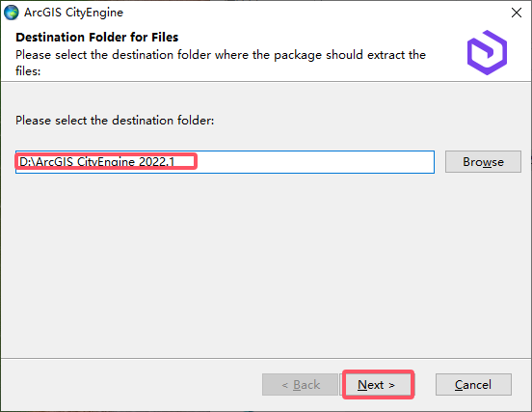The image size is (532, 412).
Task: Click blank footer area left of Back button
Action: click(131, 384)
